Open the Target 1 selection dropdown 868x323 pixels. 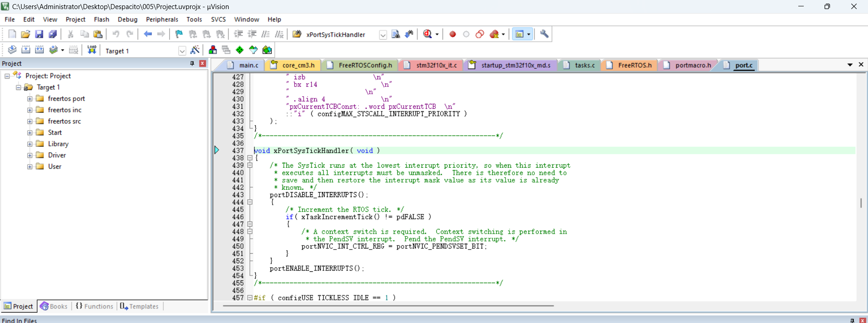(x=182, y=51)
